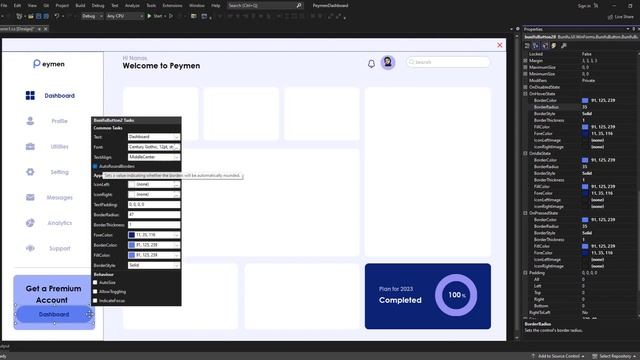640x360 pixels.
Task: Click the notification bell icon
Action: [x=371, y=64]
